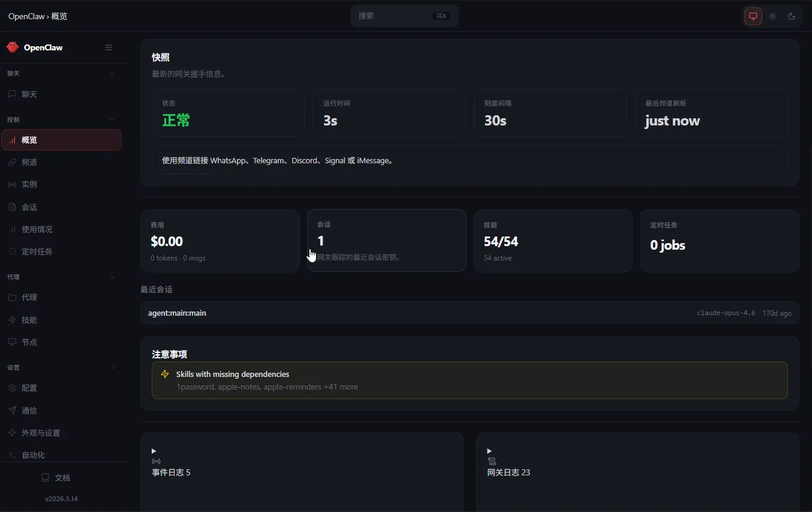Open 实例 via its broadcast signal icon

point(12,184)
